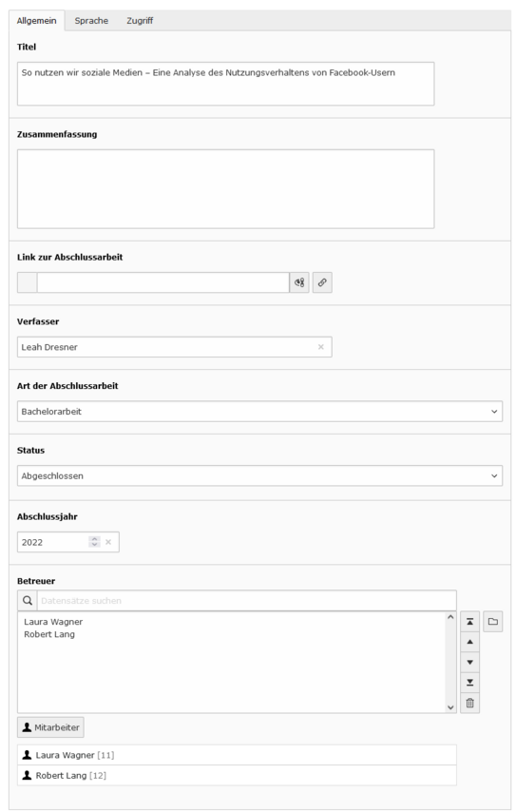The width and height of the screenshot is (516, 812).
Task: Switch to the Allgemein tab
Action: pyautogui.click(x=37, y=21)
